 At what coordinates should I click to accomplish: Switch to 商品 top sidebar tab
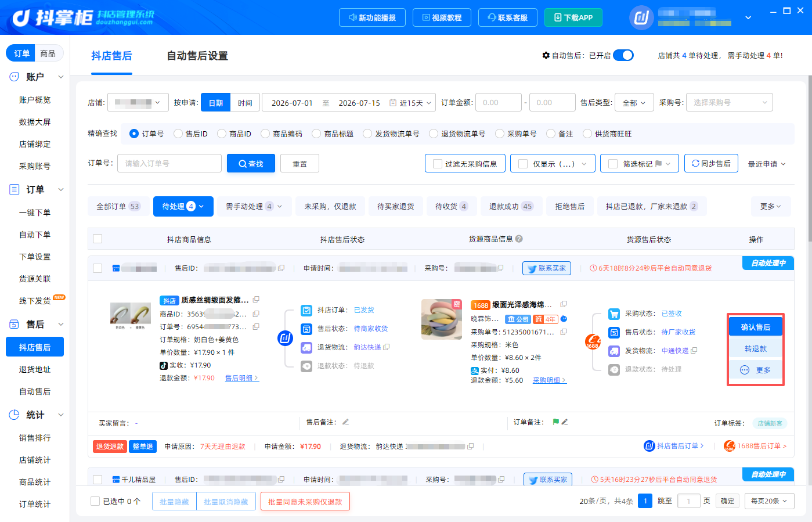coord(48,53)
